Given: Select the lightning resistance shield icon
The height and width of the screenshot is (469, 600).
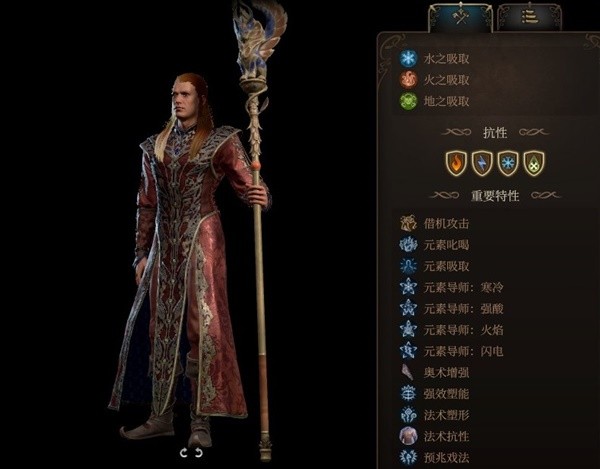Looking at the screenshot, I should (482, 163).
